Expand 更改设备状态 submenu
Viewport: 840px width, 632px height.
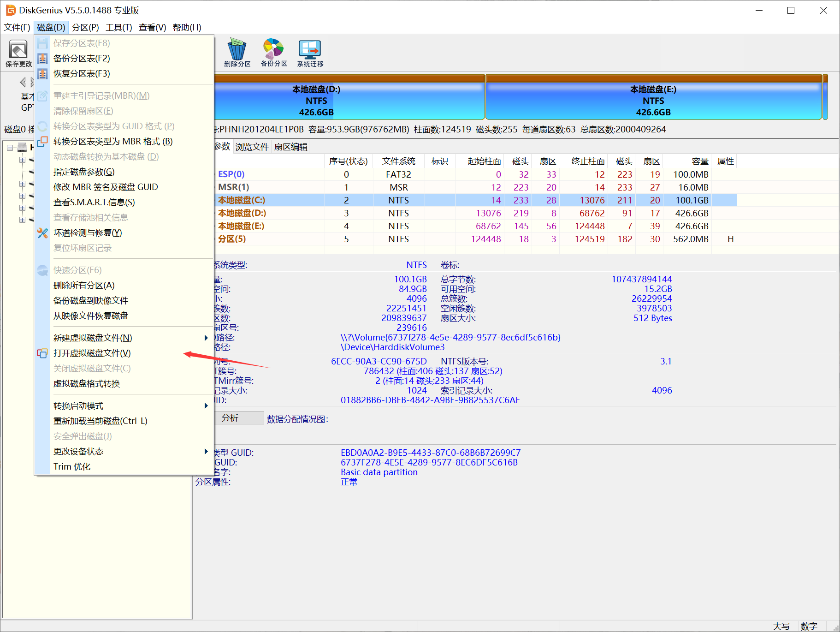tap(124, 452)
